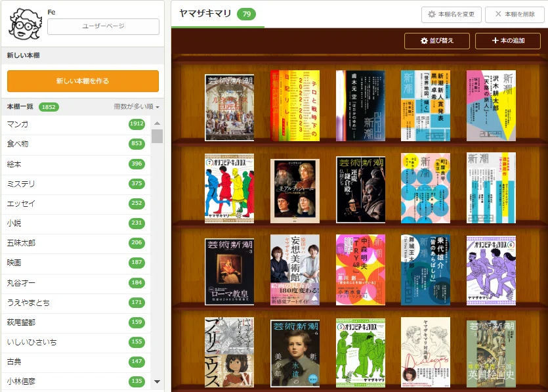
Task: Select the うえやまとち bookshelf
Action: 76,303
